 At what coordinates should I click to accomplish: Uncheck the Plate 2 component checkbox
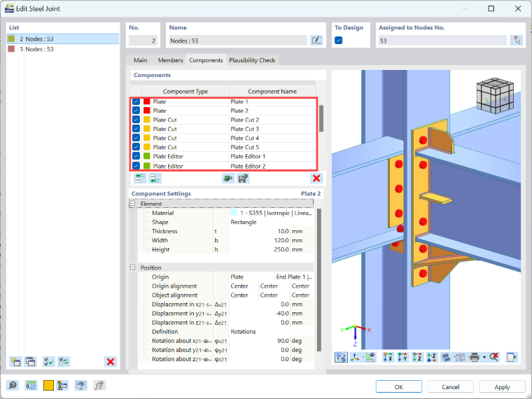(x=136, y=111)
